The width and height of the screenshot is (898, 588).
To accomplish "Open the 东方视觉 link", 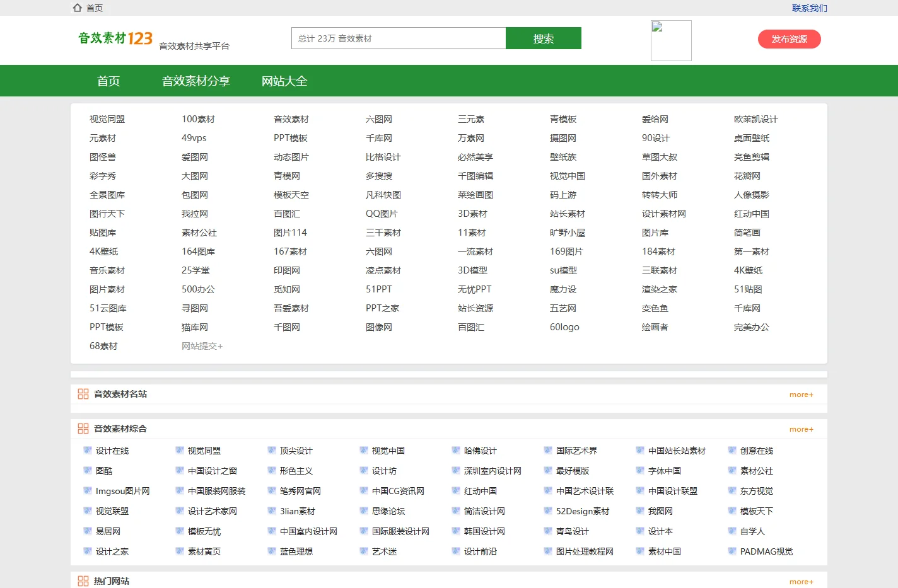I will pyautogui.click(x=757, y=491).
